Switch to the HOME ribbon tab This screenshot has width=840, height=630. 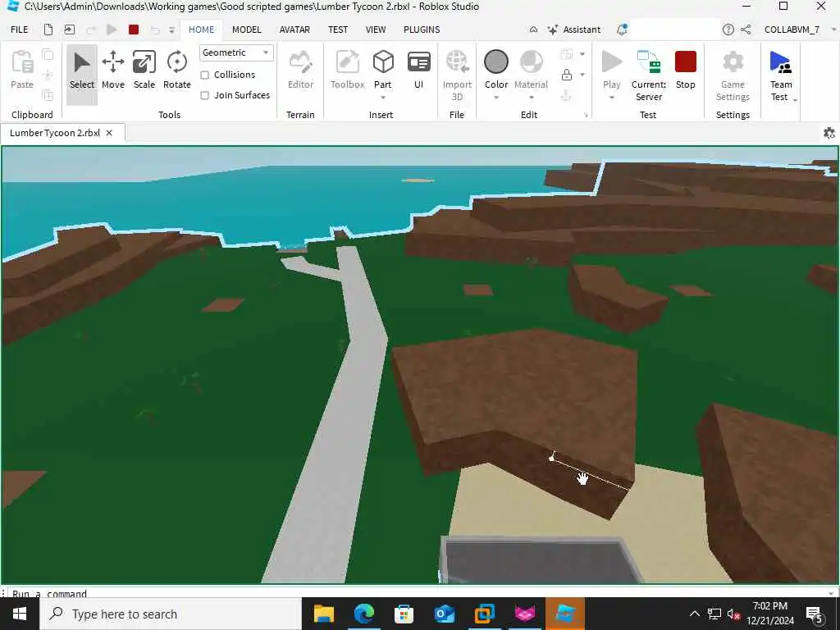pos(202,30)
